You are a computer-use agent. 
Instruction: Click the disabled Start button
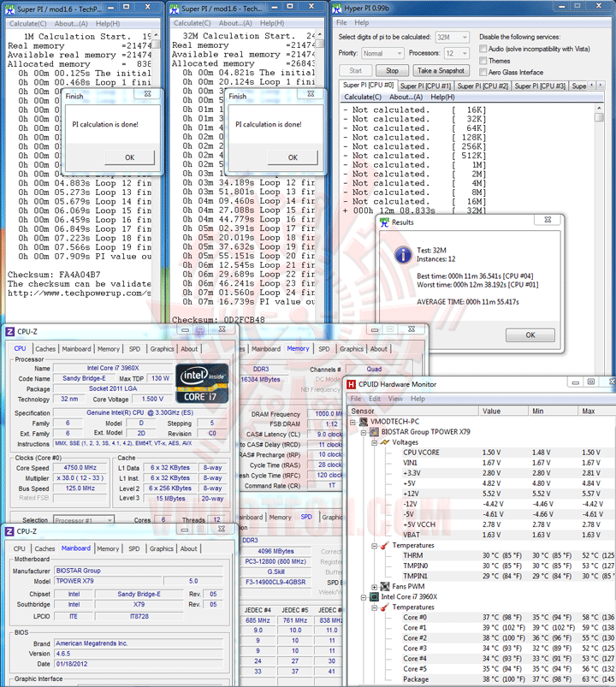point(355,70)
